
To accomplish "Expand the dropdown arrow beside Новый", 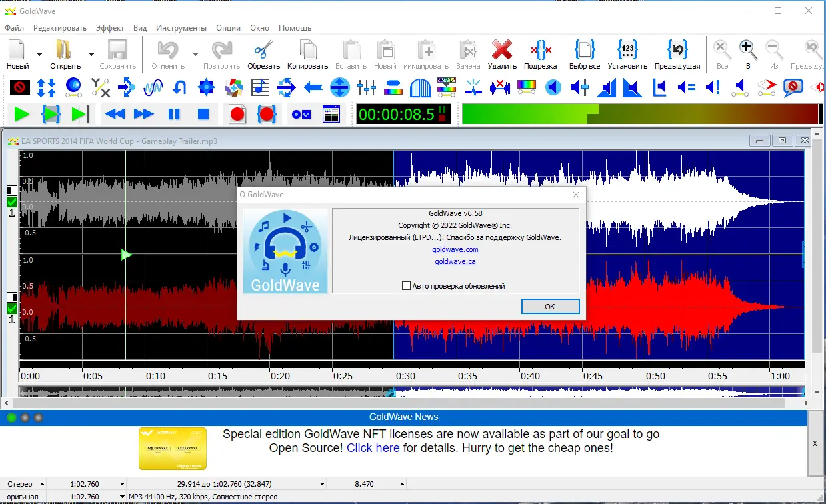I will click(39, 55).
